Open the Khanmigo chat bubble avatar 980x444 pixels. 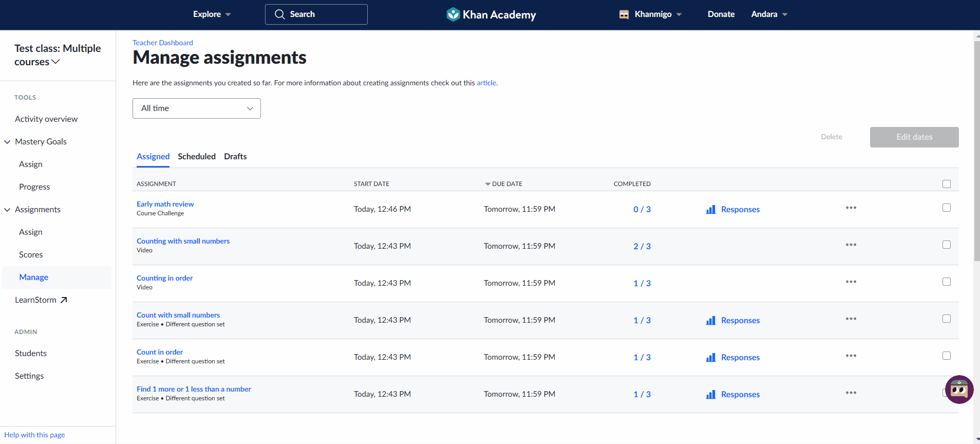(959, 390)
